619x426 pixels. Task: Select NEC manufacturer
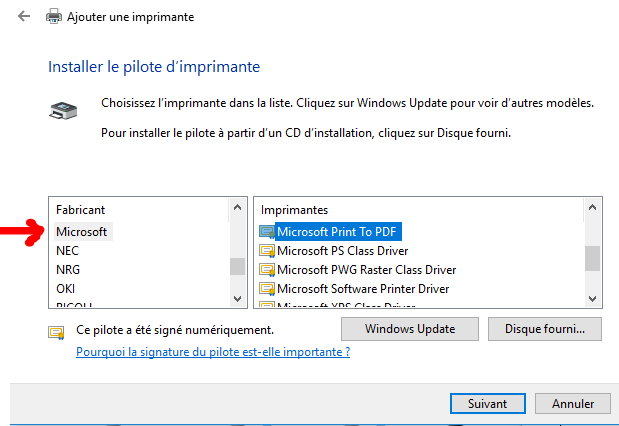click(x=68, y=250)
